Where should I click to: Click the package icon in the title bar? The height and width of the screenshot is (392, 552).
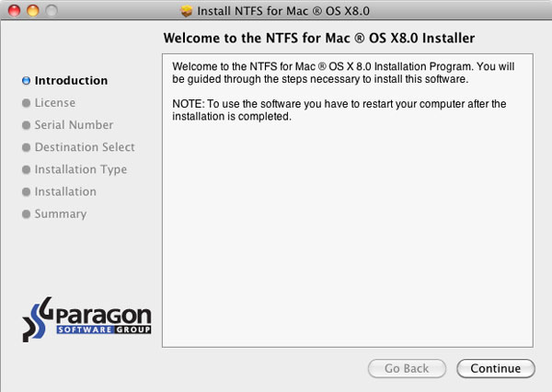point(188,11)
